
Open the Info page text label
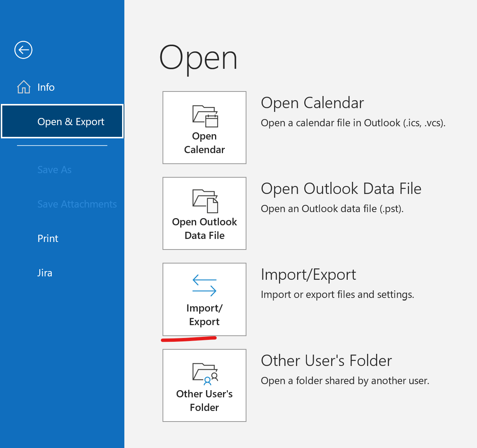point(46,87)
